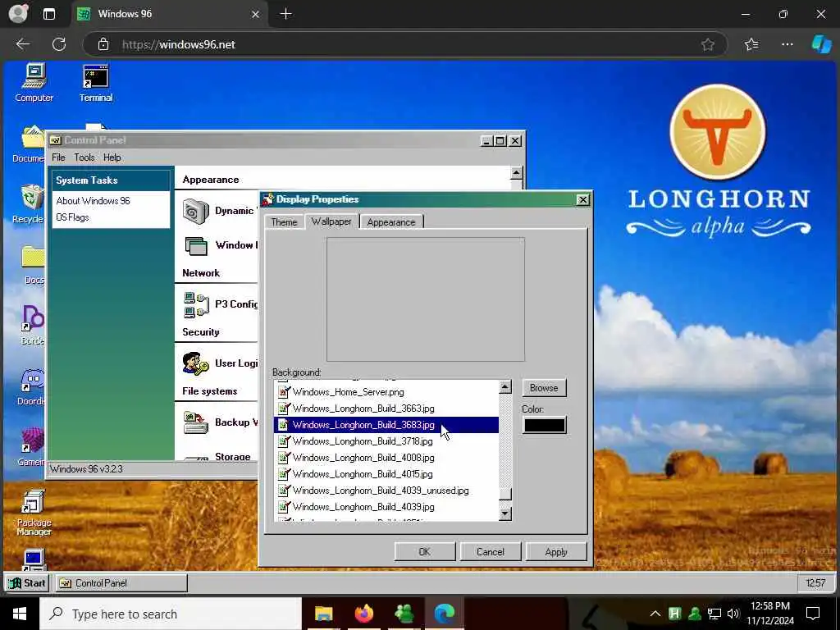Open the black Color swatch picker
The image size is (840, 630).
tap(545, 426)
